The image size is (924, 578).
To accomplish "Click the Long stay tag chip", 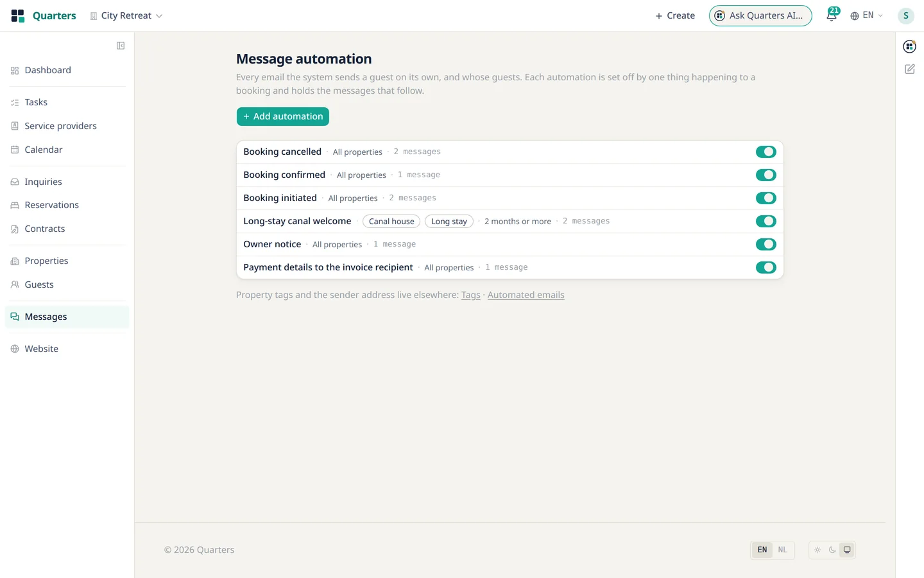I will (x=449, y=222).
